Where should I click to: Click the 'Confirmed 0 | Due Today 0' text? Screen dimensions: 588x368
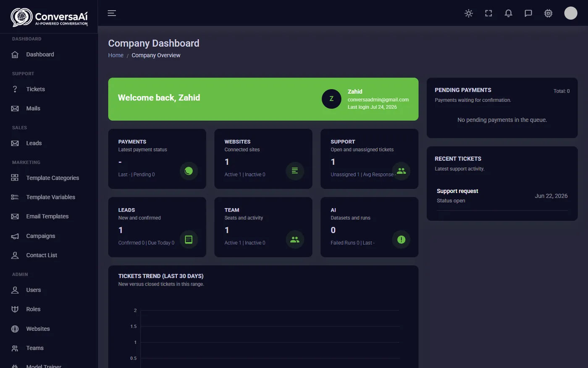click(x=146, y=243)
